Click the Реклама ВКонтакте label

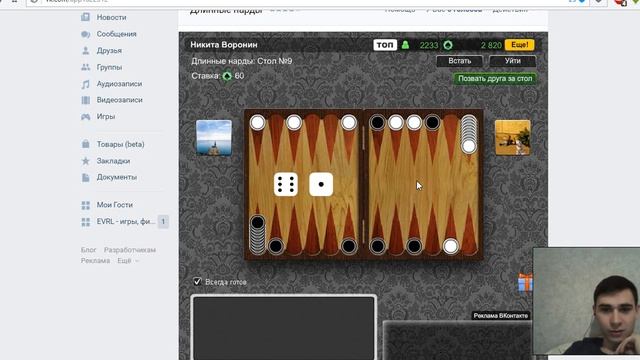(501, 316)
